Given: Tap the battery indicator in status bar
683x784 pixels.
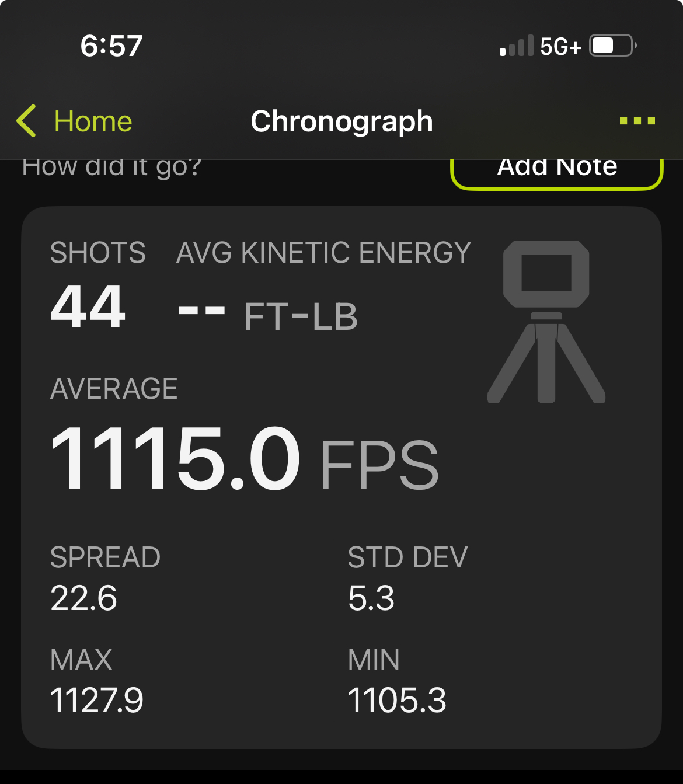Looking at the screenshot, I should tap(612, 46).
